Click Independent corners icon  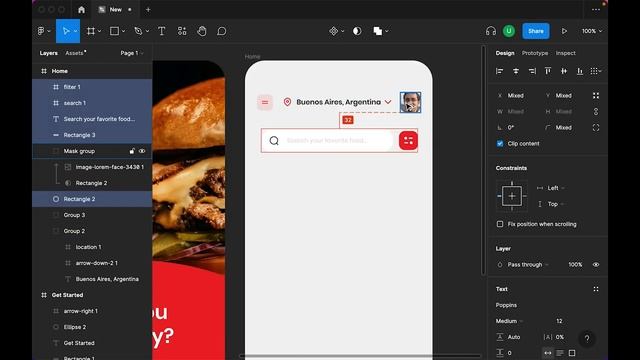pyautogui.click(x=596, y=128)
